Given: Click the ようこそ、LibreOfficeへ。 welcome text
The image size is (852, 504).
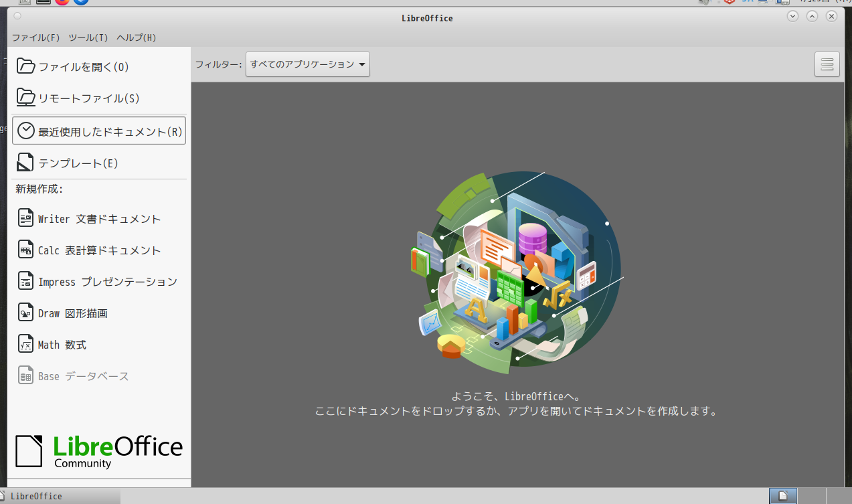Looking at the screenshot, I should 516,396.
